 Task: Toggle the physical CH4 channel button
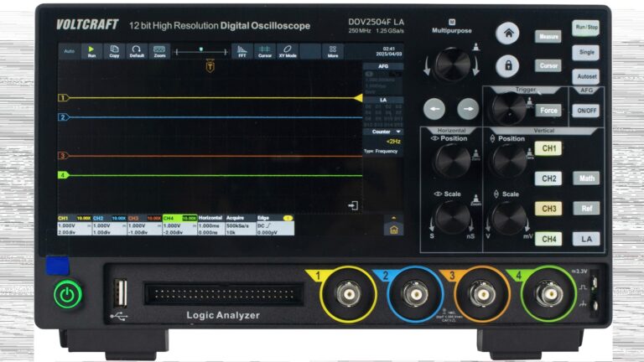point(548,239)
